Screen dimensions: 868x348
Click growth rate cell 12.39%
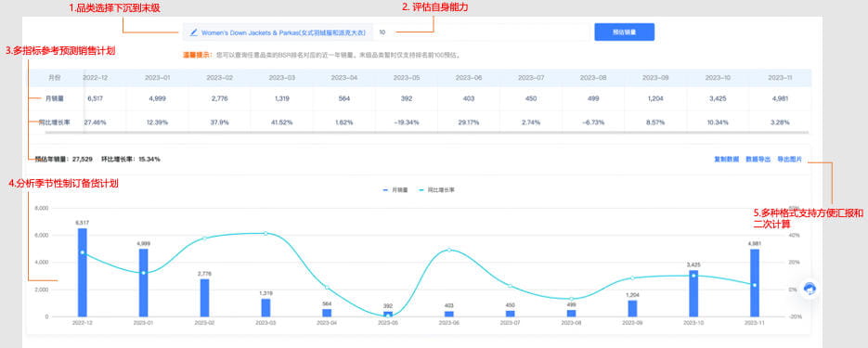pos(158,122)
